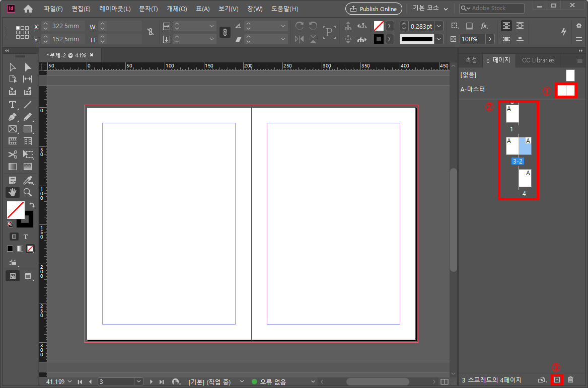Open the zoom level dropdown 41.19%

69,381
